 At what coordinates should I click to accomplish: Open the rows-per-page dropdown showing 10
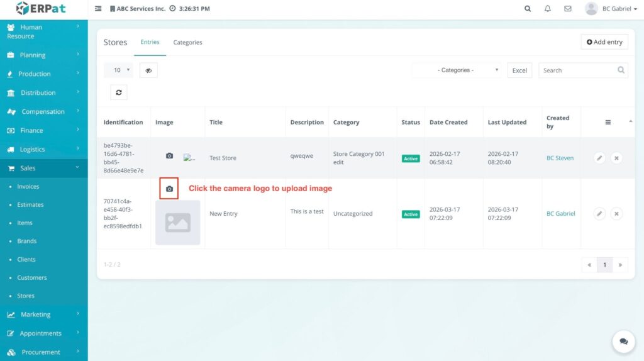118,70
